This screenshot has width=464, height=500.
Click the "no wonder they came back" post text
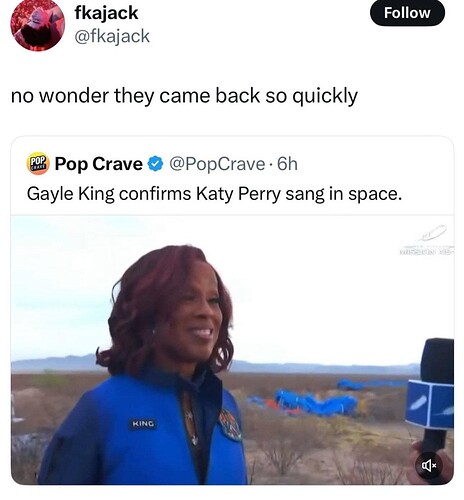(x=184, y=96)
